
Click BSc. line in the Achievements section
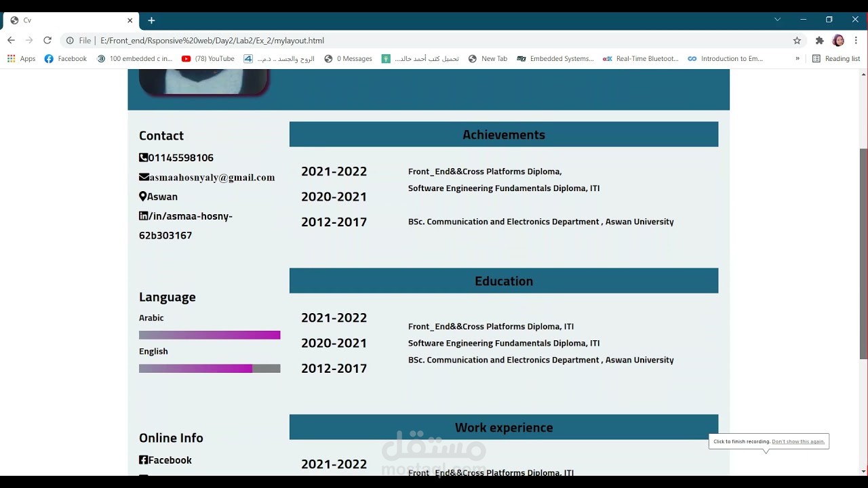pyautogui.click(x=541, y=222)
